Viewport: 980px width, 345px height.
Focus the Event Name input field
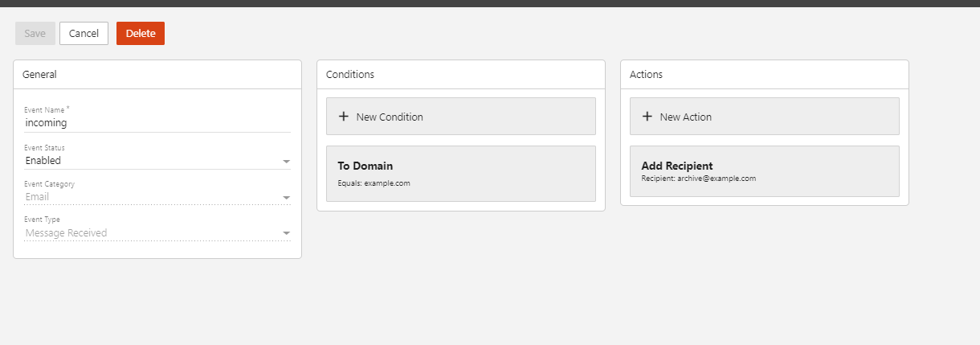(157, 123)
